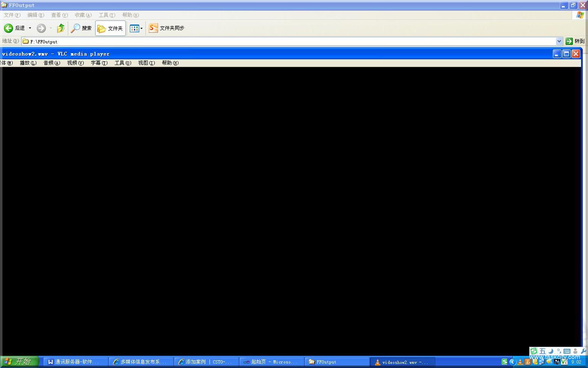Click the VLC video display area

click(292, 211)
